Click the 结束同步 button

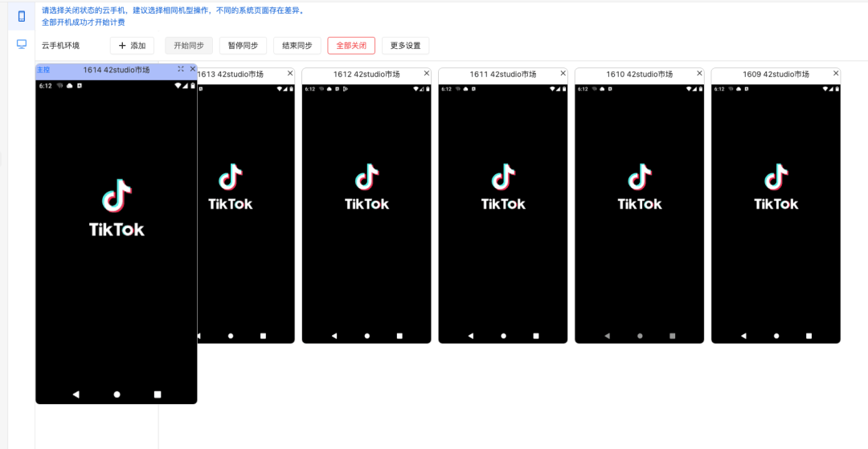pos(297,46)
